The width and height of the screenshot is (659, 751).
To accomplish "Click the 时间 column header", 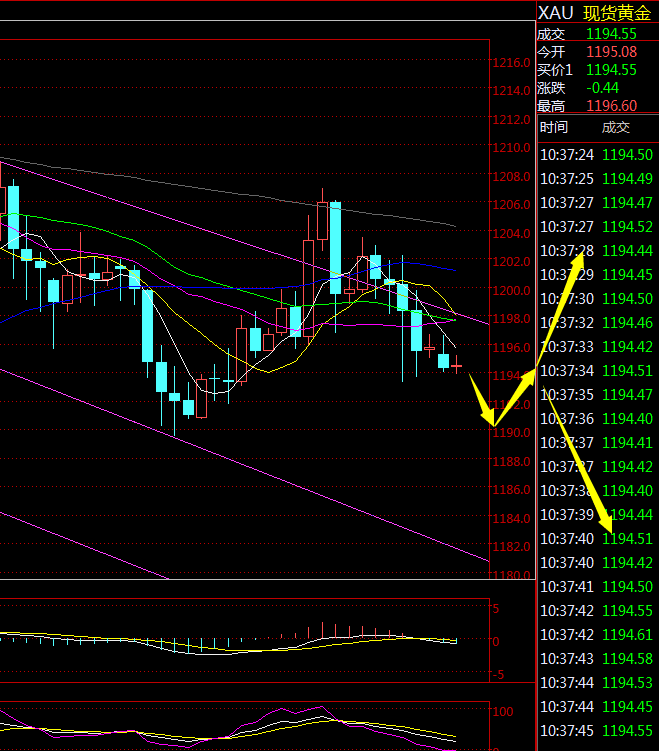I will pyautogui.click(x=553, y=127).
